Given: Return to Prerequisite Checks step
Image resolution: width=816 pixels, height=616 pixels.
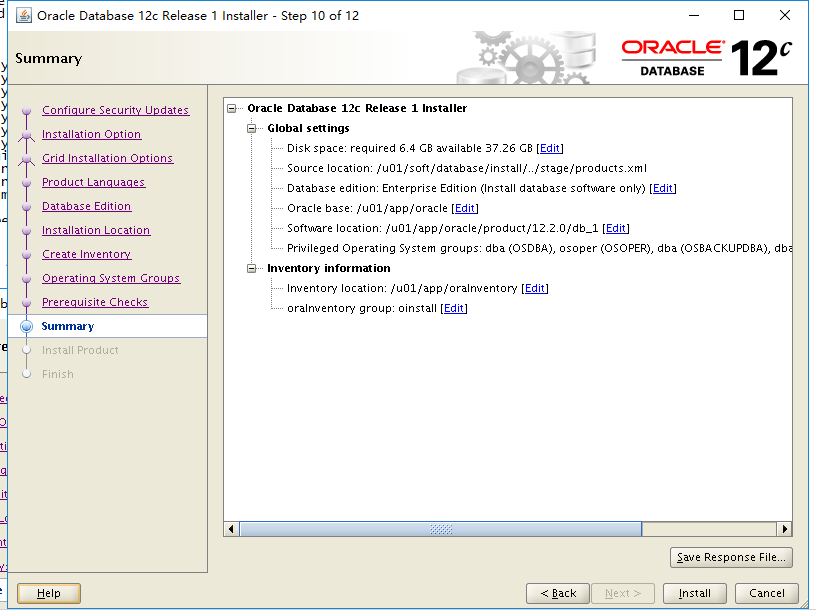Looking at the screenshot, I should [x=95, y=302].
